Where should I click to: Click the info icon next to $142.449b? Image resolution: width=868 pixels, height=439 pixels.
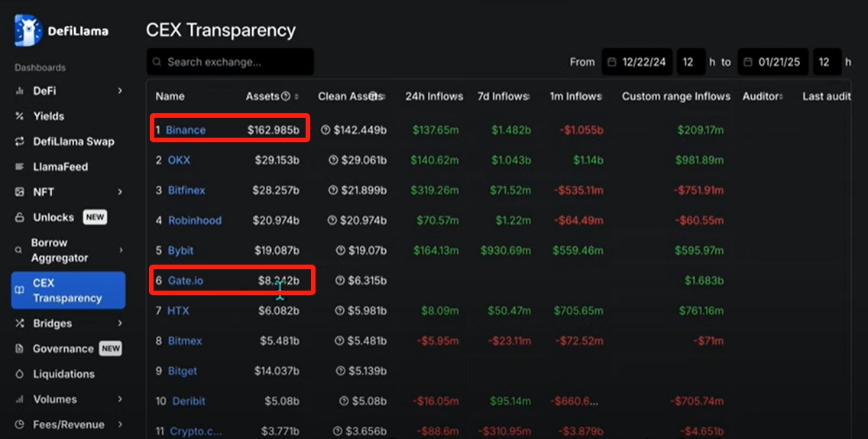pyautogui.click(x=325, y=130)
